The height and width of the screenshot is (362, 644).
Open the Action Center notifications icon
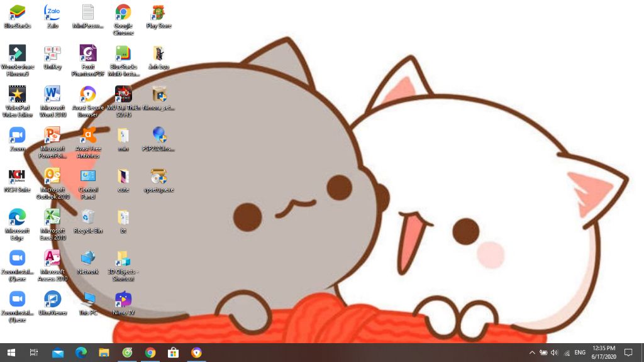click(x=628, y=353)
